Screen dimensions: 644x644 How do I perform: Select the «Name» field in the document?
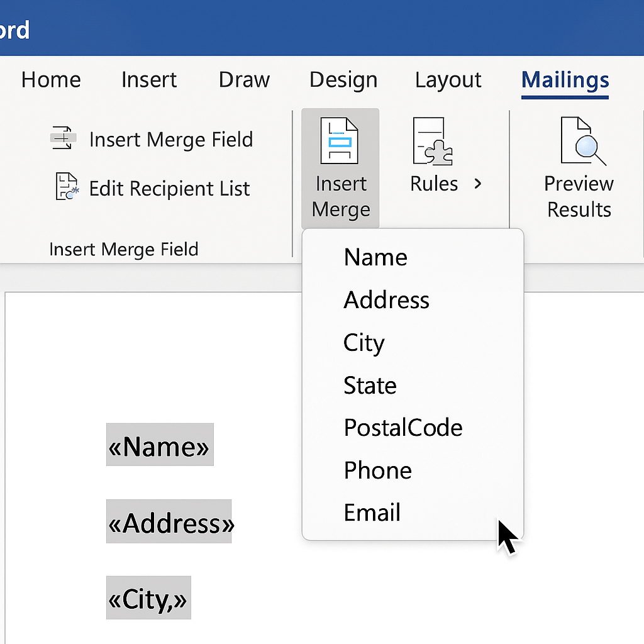pos(159,445)
